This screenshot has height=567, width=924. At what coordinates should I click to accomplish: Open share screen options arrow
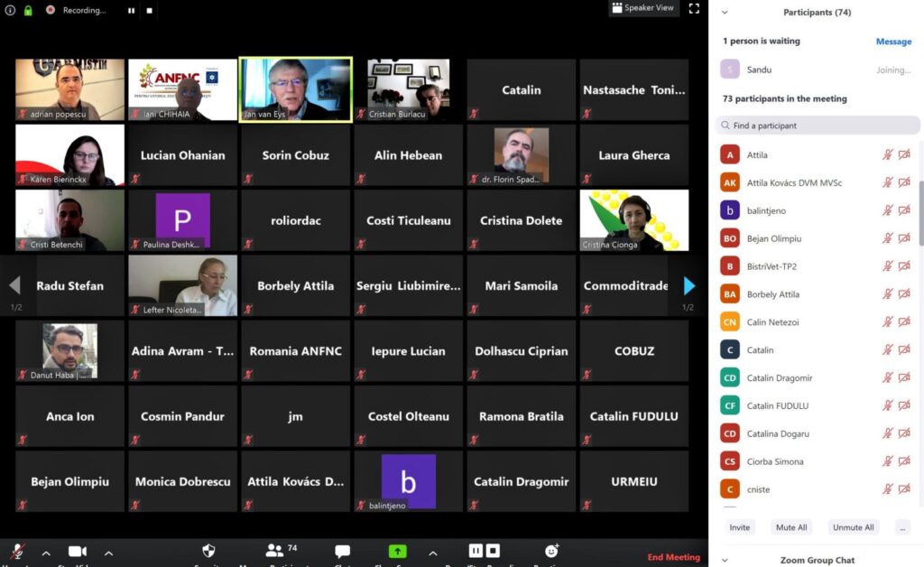pyautogui.click(x=432, y=553)
